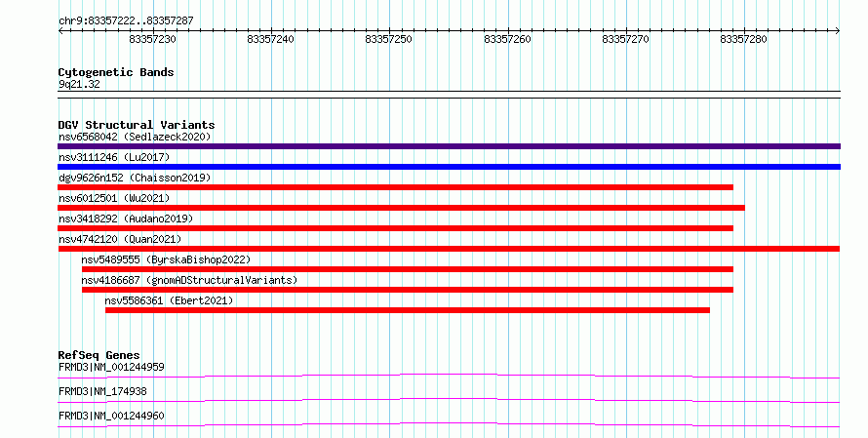Select the red bar under dgv9626n152
Image resolution: width=868 pixels, height=438 pixels.
click(x=395, y=187)
